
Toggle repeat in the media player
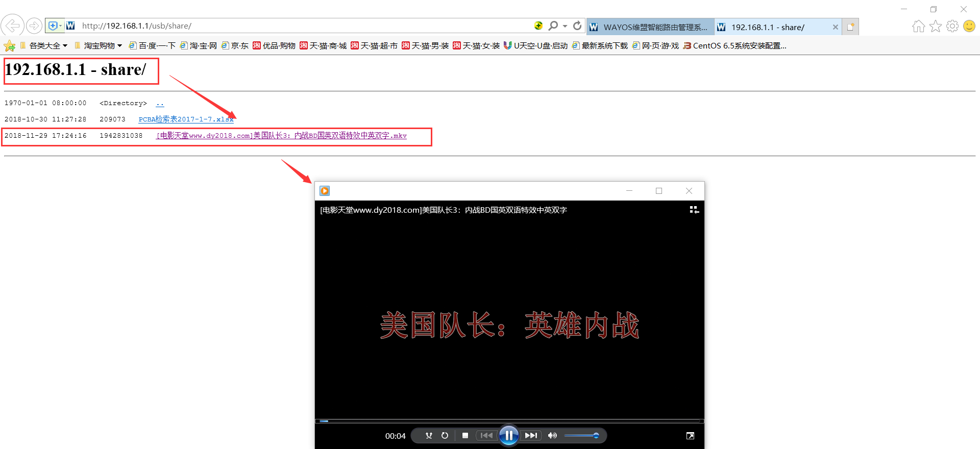445,436
